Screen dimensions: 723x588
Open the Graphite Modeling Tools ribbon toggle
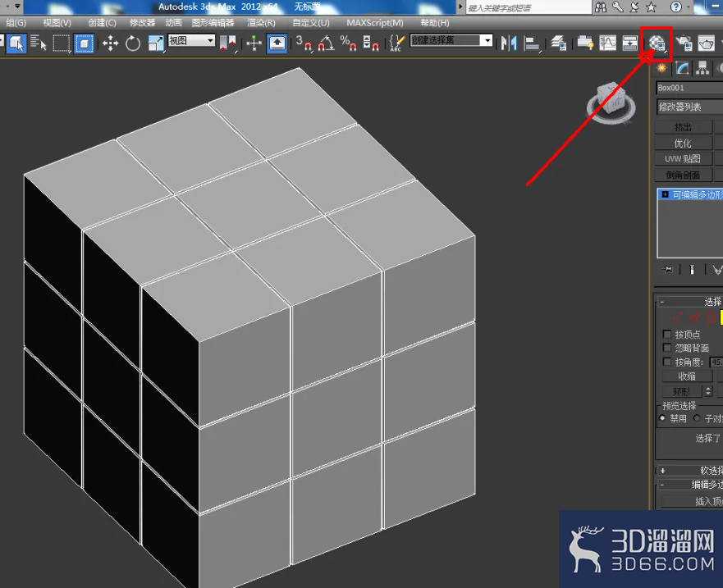(584, 43)
